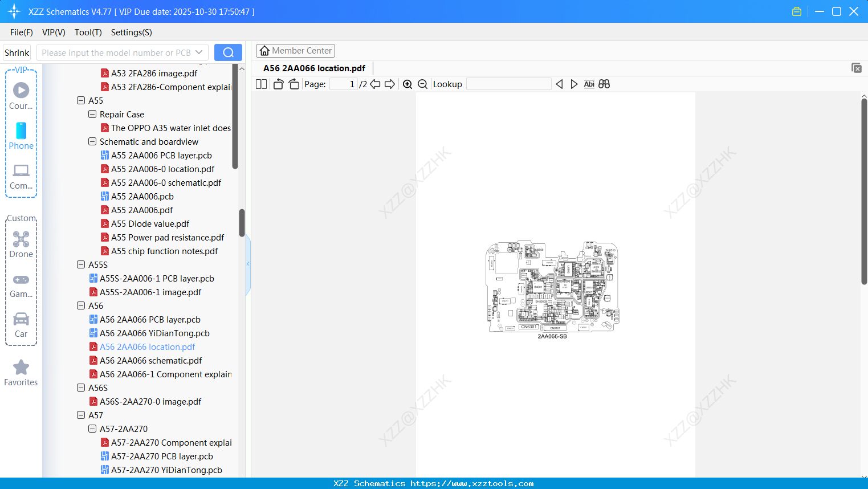
Task: Open the Settings(S) menu
Action: click(132, 32)
